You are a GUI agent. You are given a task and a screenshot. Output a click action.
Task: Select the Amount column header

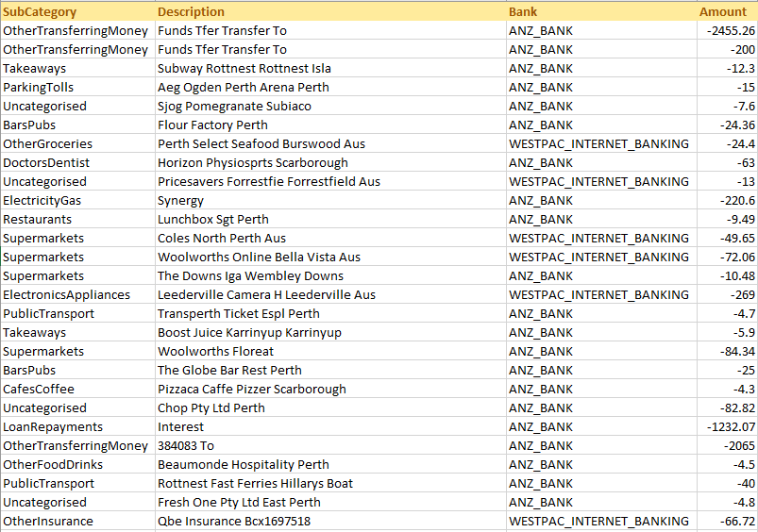728,11
